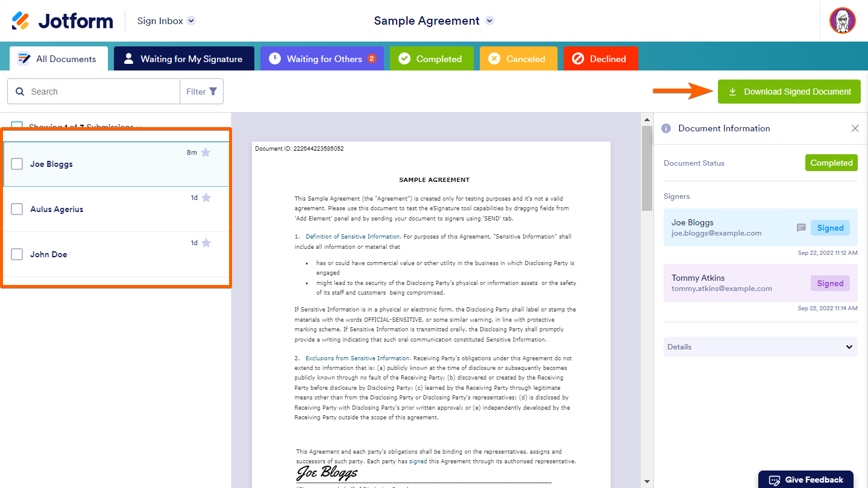This screenshot has height=488, width=868.
Task: Open the Sample Agreement title dropdown
Action: [434, 20]
